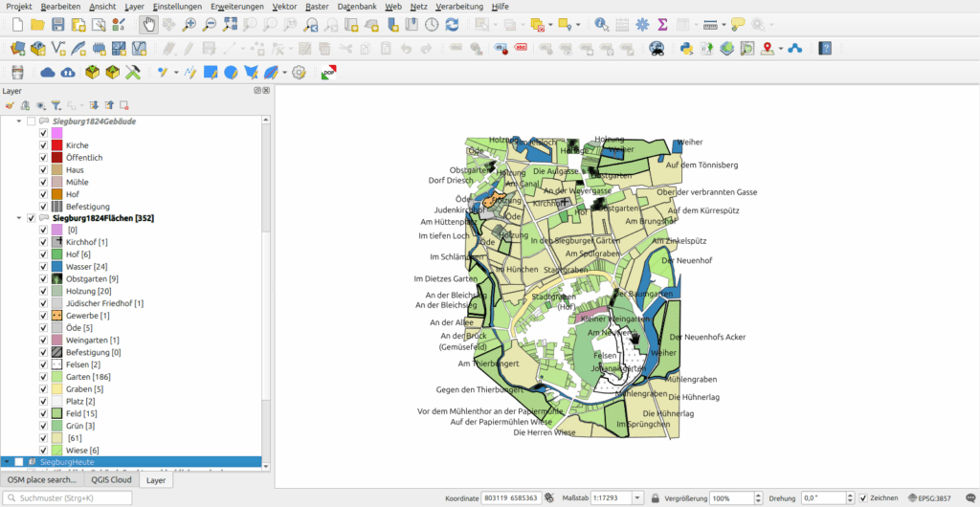Click the red Kirche color swatch

point(57,145)
